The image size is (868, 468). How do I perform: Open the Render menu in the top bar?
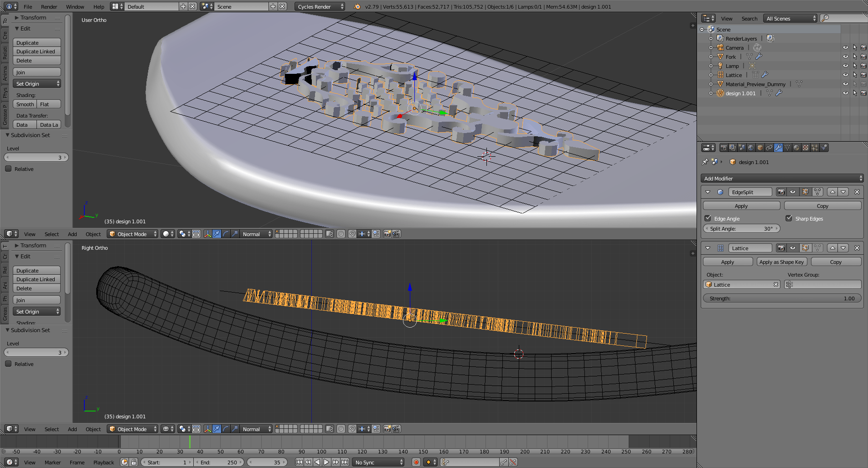(49, 6)
